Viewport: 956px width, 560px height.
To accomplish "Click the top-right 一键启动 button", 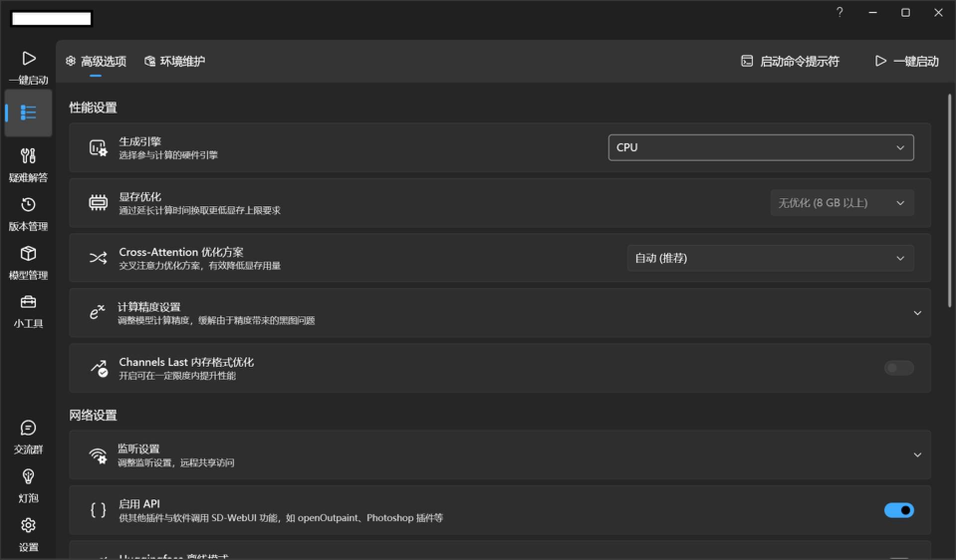I will [x=907, y=61].
